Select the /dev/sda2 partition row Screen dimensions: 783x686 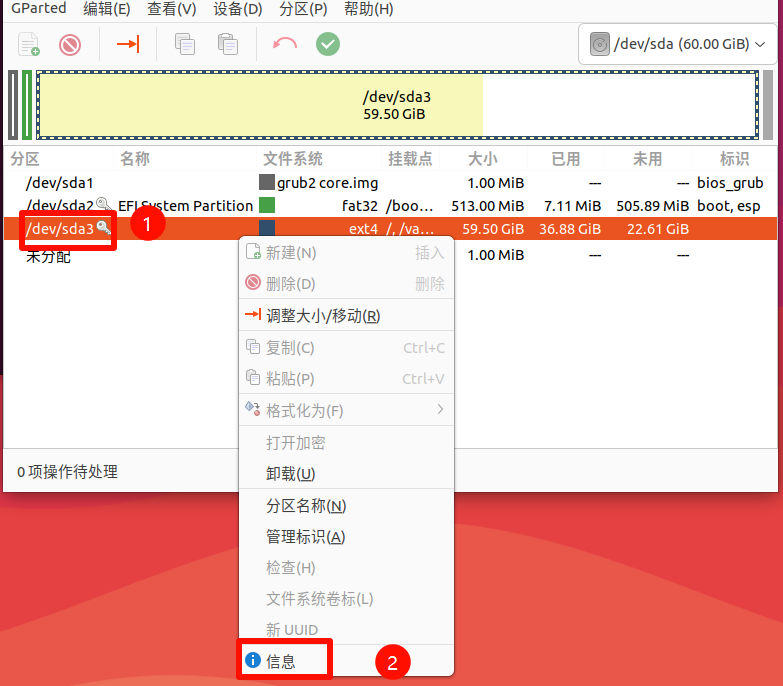[391, 206]
